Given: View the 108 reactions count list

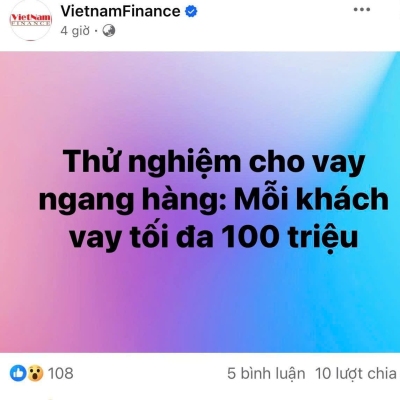Looking at the screenshot, I should click(x=61, y=373).
